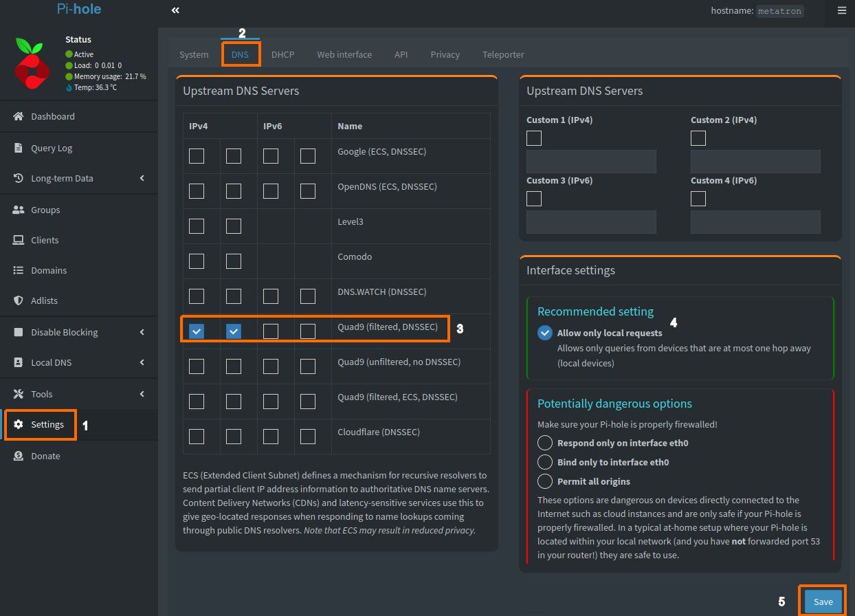855x616 pixels.
Task: Open the hamburger menu at top right
Action: click(x=842, y=10)
